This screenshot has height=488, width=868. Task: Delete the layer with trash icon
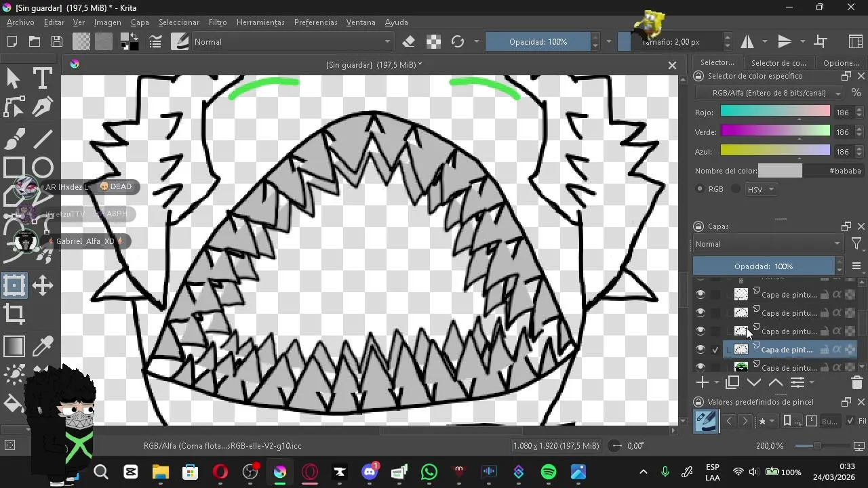click(856, 382)
